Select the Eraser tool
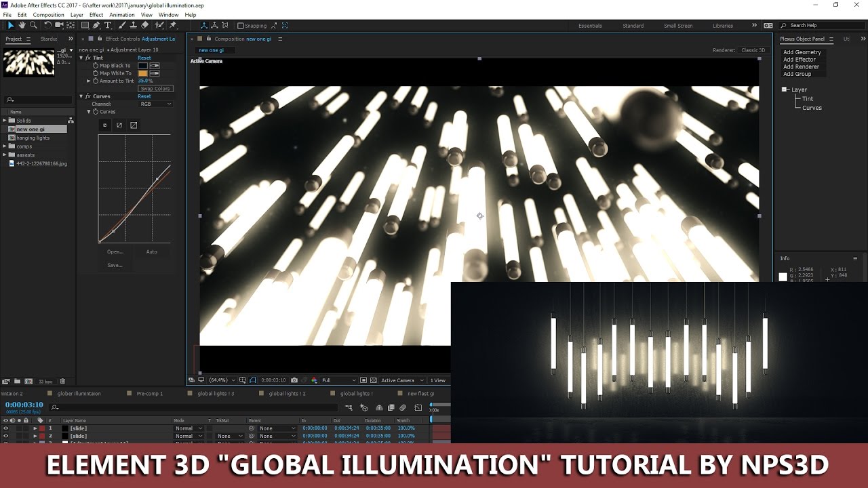Image resolution: width=868 pixels, height=488 pixels. click(x=145, y=25)
